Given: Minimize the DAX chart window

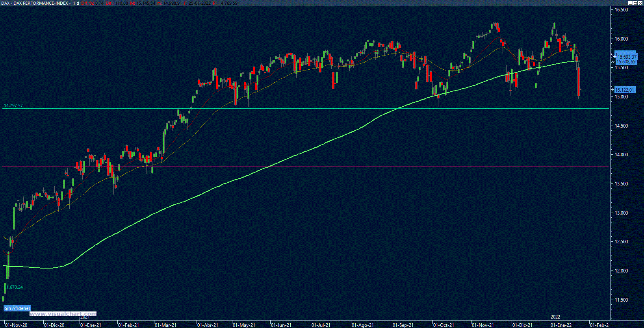Looking at the screenshot, I should [x=630, y=3].
